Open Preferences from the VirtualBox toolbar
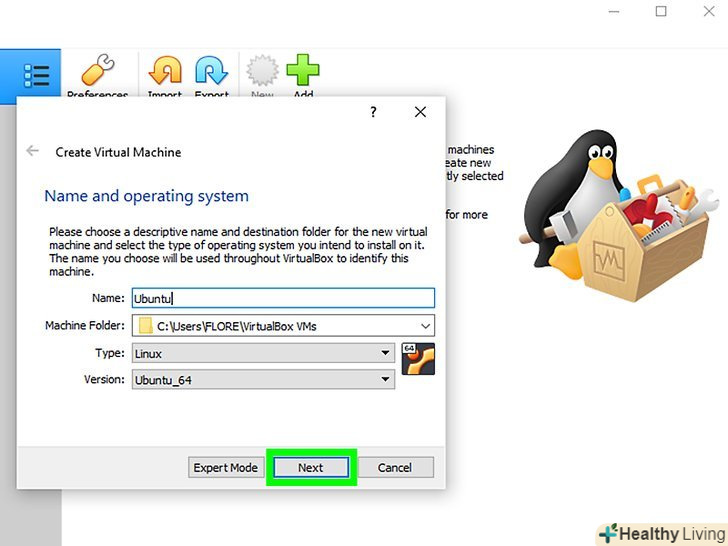Image resolution: width=728 pixels, height=546 pixels. 98,74
